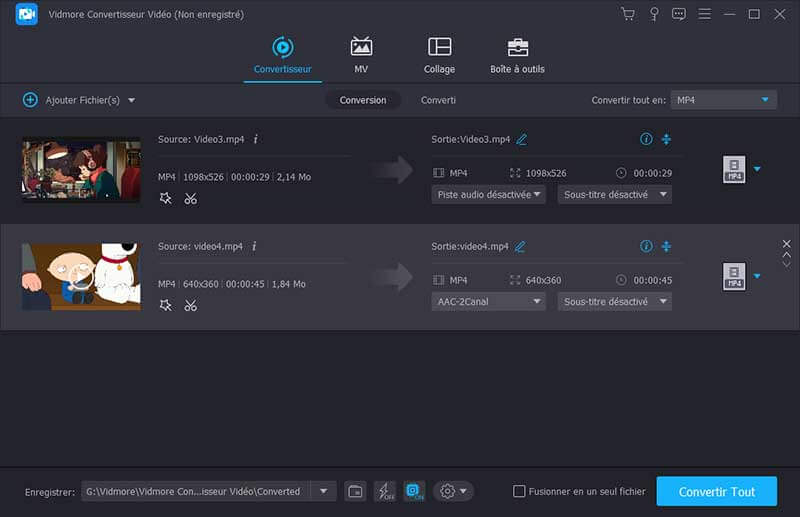Viewport: 800px width, 517px height.
Task: Check Fusionner en un seul fichier
Action: click(x=519, y=491)
